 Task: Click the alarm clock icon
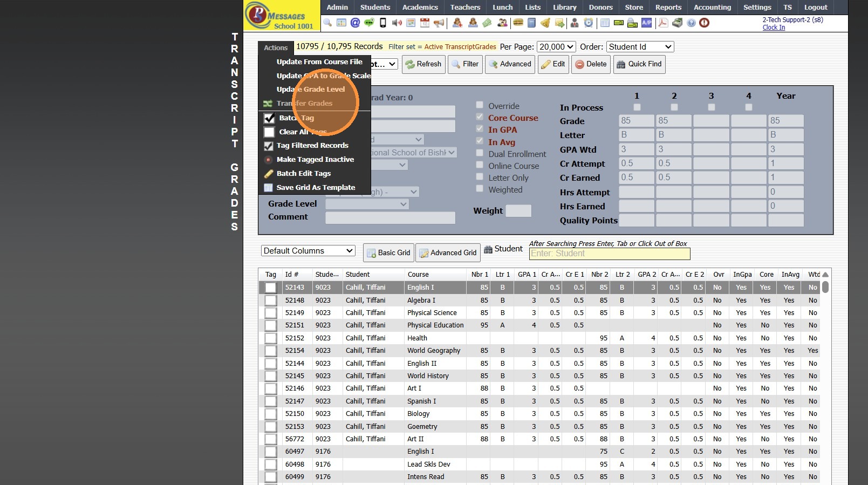589,23
